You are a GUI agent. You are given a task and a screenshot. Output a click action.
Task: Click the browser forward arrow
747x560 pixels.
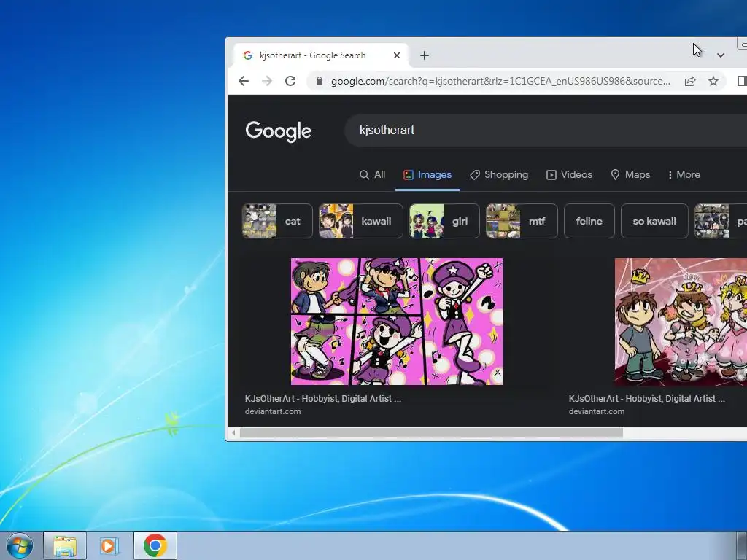(267, 81)
